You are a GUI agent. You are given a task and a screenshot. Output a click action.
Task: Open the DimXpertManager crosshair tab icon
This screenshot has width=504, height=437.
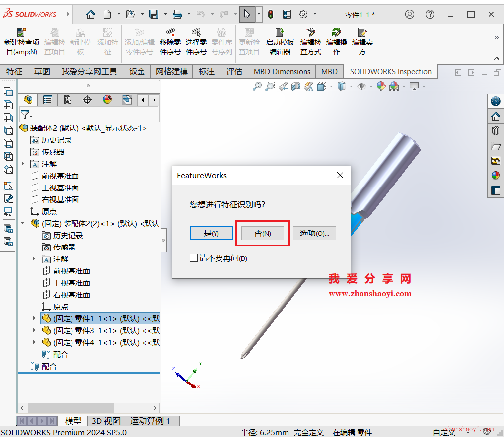click(x=87, y=100)
